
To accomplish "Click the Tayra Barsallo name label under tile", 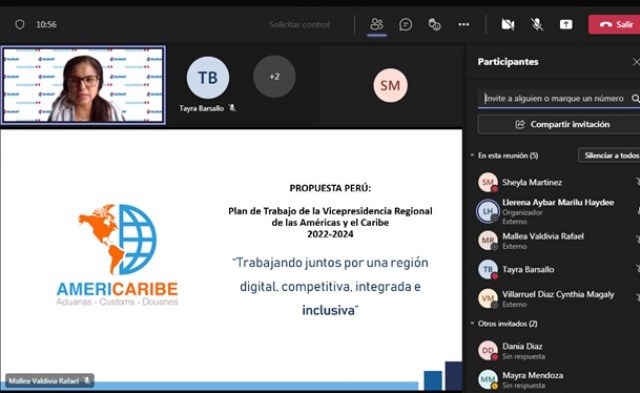I will point(201,108).
